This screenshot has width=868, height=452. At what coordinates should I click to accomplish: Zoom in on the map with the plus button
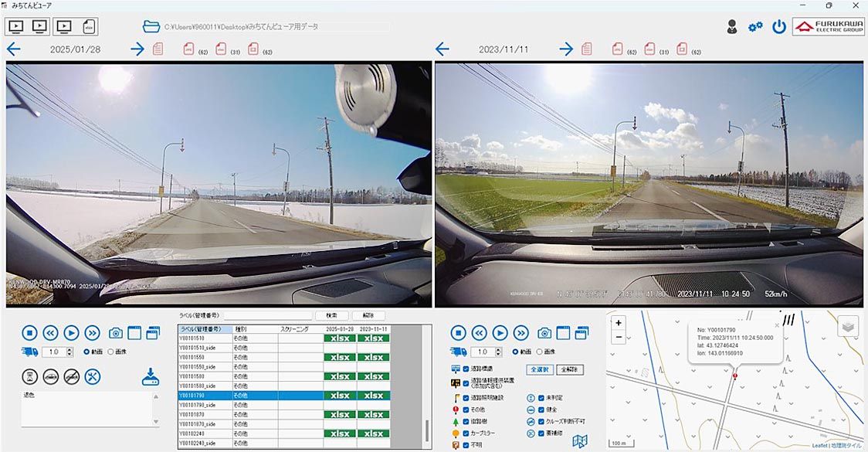tap(619, 323)
